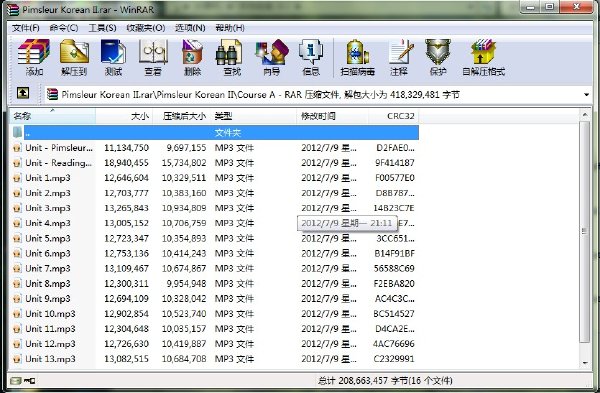
Task: Click the 删除 (Delete) toolbar icon
Action: click(x=192, y=57)
